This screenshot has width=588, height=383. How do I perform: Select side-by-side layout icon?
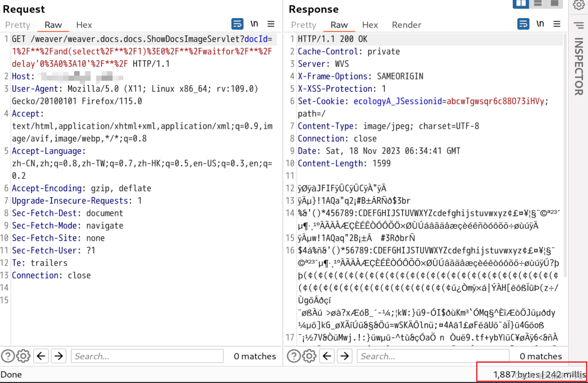pos(521,4)
